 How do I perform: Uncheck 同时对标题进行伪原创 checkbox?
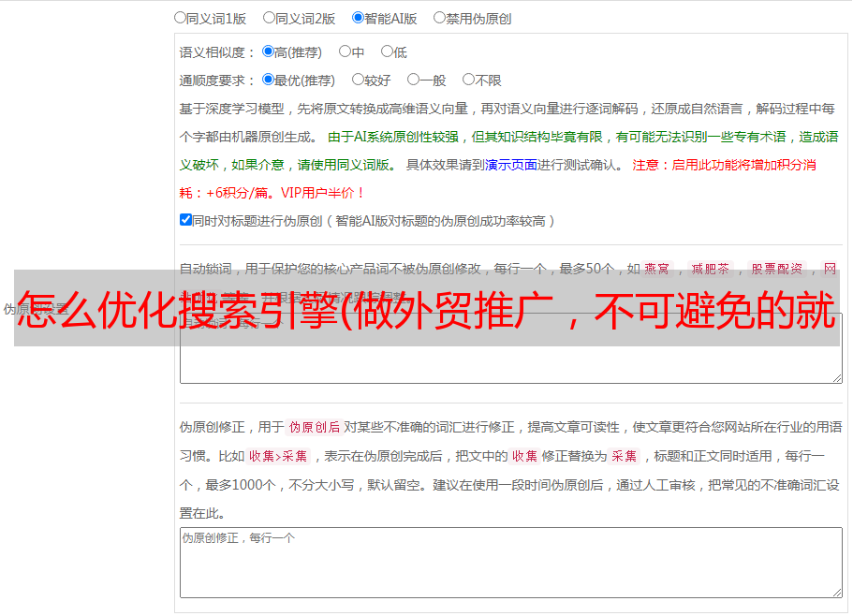pos(185,220)
